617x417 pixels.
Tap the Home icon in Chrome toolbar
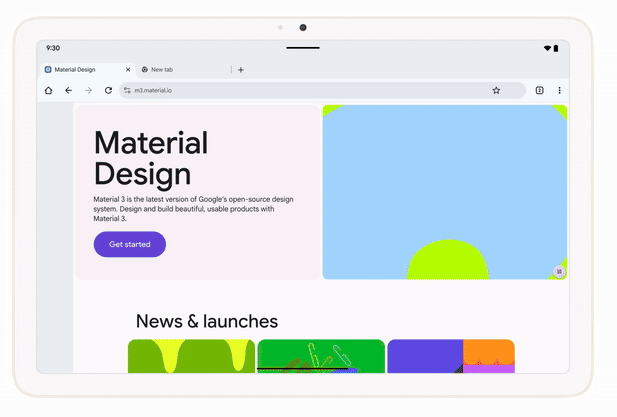click(x=48, y=90)
